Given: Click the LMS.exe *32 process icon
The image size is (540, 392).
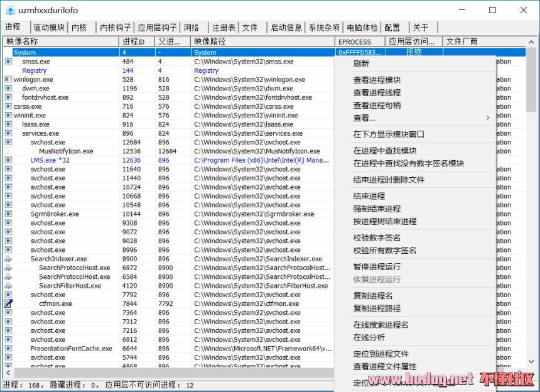Looking at the screenshot, I should (x=8, y=160).
